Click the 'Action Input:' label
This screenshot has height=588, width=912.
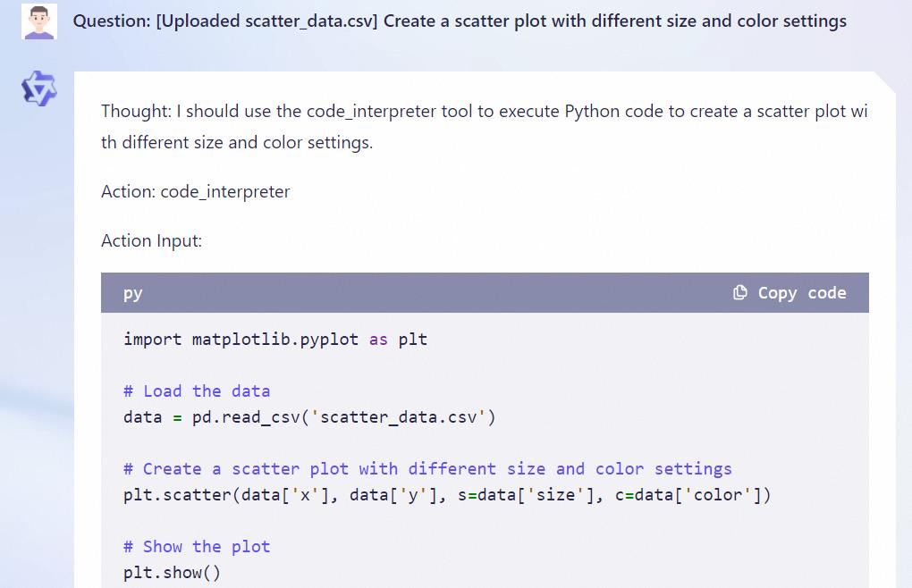click(x=151, y=240)
